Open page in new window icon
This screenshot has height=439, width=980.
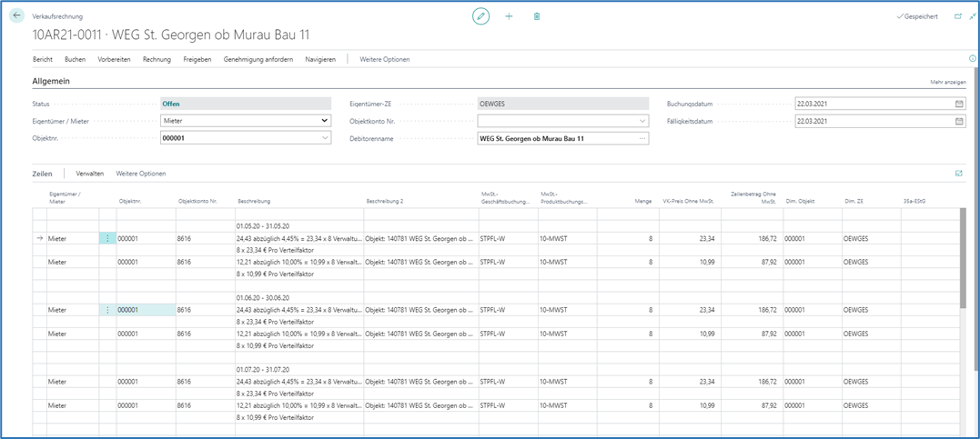click(x=957, y=16)
